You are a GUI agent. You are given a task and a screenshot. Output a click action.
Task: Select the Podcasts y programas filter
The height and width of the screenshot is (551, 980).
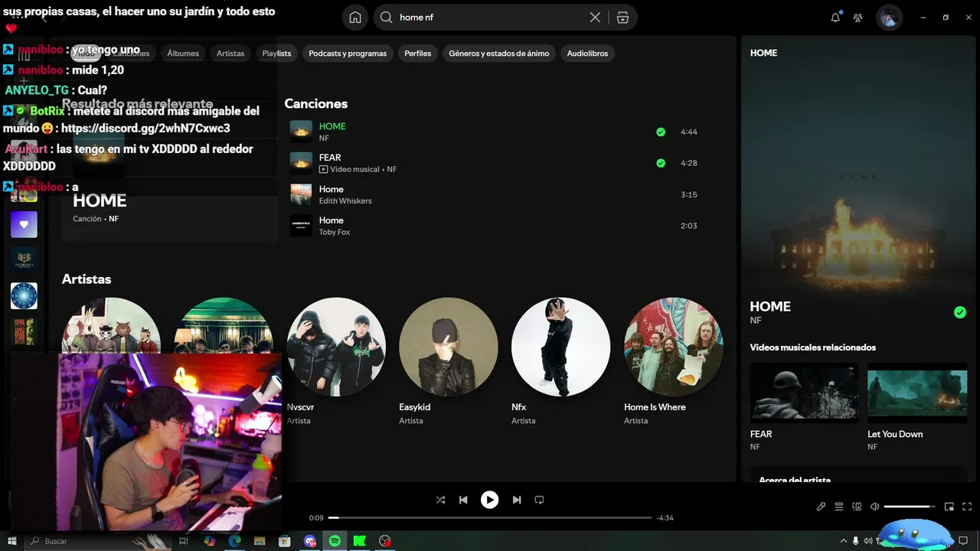point(348,54)
